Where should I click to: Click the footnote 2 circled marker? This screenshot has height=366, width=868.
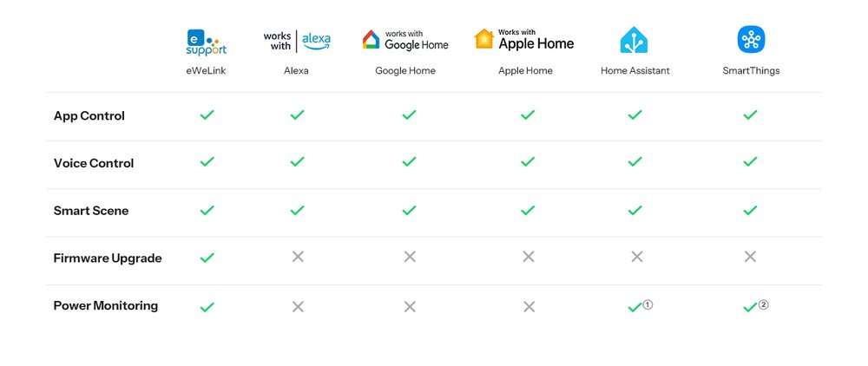(763, 304)
